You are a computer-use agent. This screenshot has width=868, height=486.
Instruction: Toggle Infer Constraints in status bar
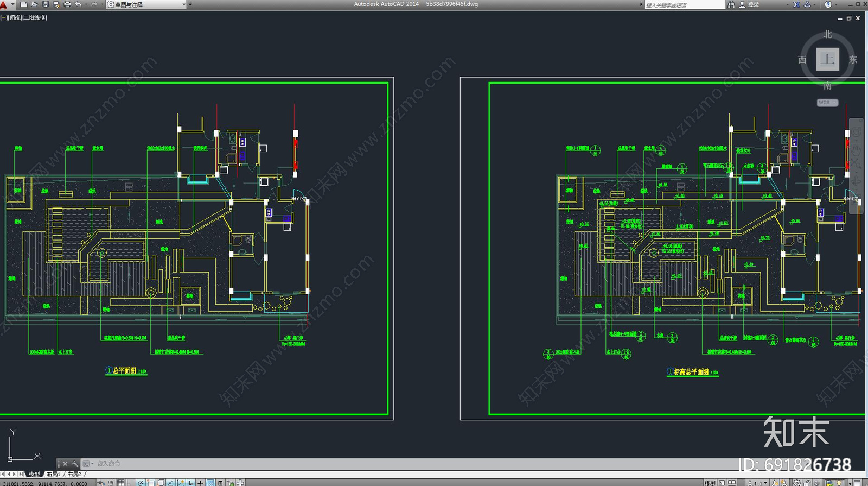[x=101, y=483]
